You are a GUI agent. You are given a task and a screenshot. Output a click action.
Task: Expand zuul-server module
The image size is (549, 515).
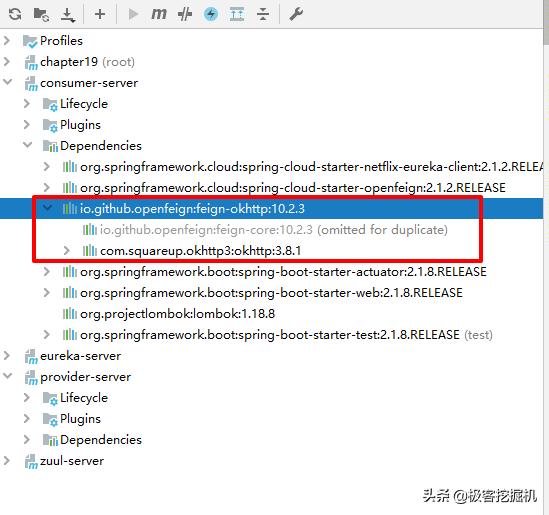pyautogui.click(x=7, y=461)
